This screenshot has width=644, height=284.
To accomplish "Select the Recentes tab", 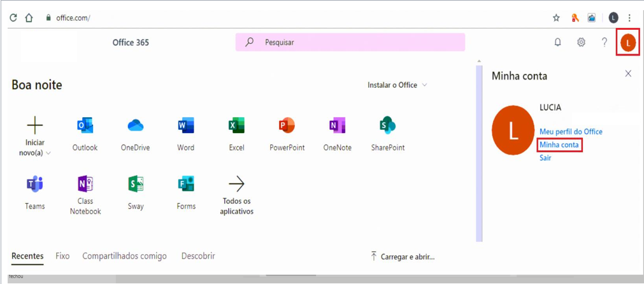I will 27,256.
